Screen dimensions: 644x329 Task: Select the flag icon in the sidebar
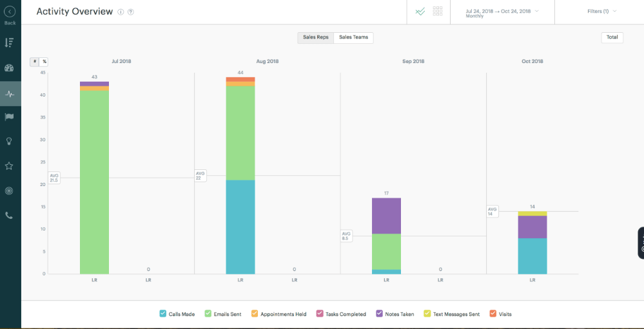(x=10, y=117)
